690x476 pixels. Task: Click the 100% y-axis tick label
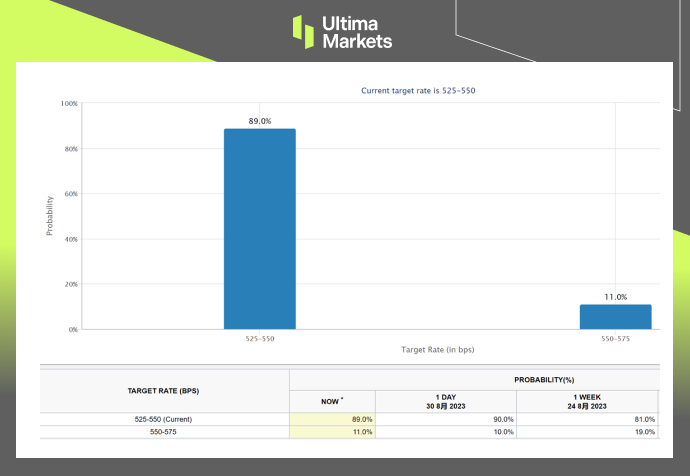pos(69,103)
